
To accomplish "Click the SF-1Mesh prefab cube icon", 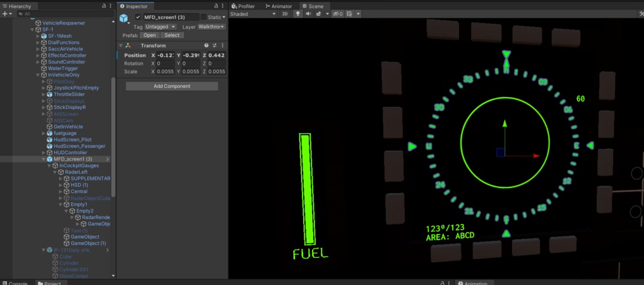I will 44,36.
